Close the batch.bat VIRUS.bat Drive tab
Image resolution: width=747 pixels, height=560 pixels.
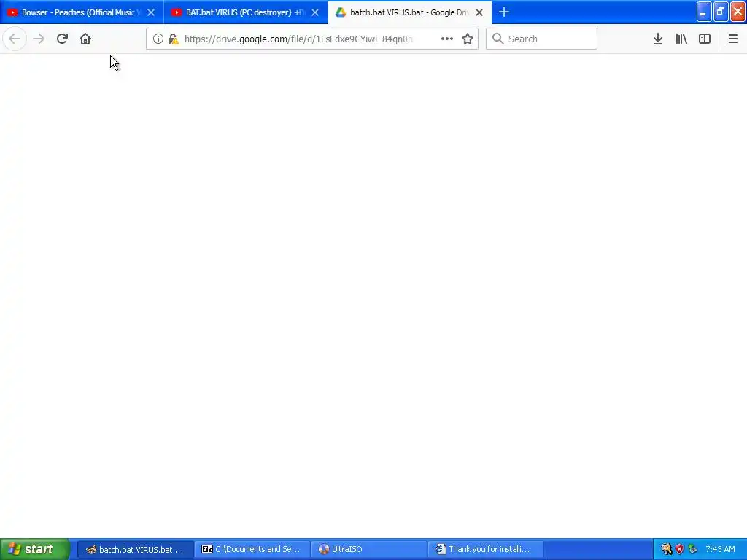[x=479, y=12]
